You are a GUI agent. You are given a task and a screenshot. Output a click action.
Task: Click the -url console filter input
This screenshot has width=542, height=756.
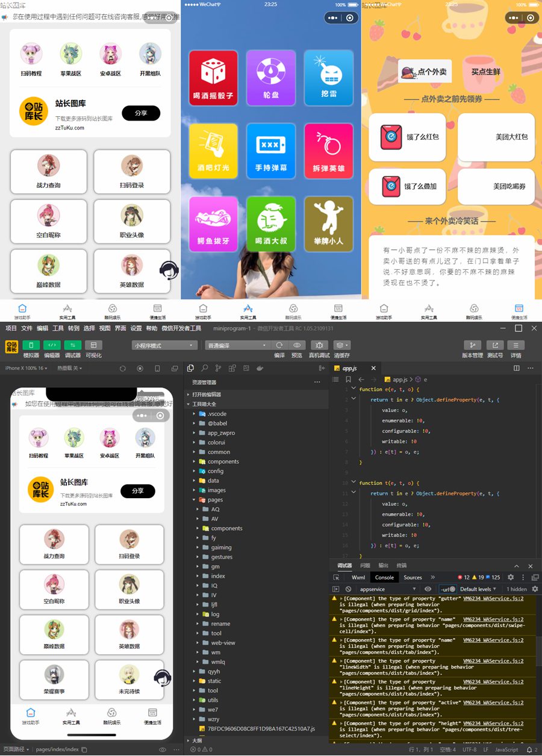pyautogui.click(x=447, y=589)
